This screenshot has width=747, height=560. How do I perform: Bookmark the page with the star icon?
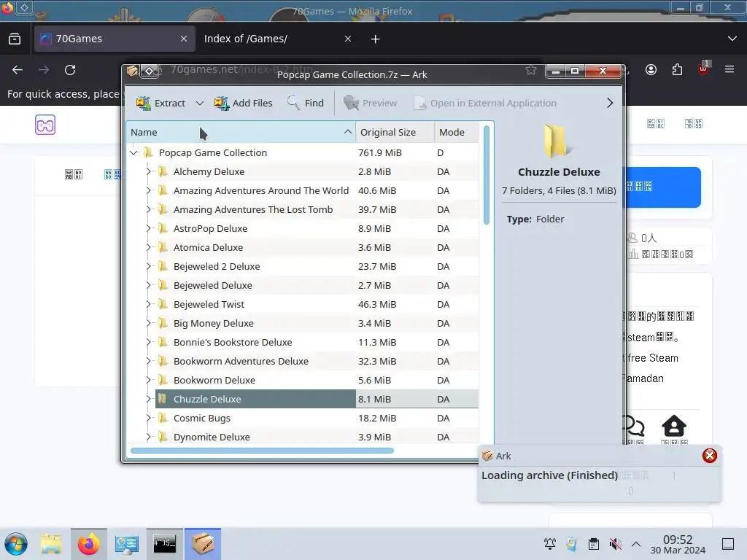(531, 70)
